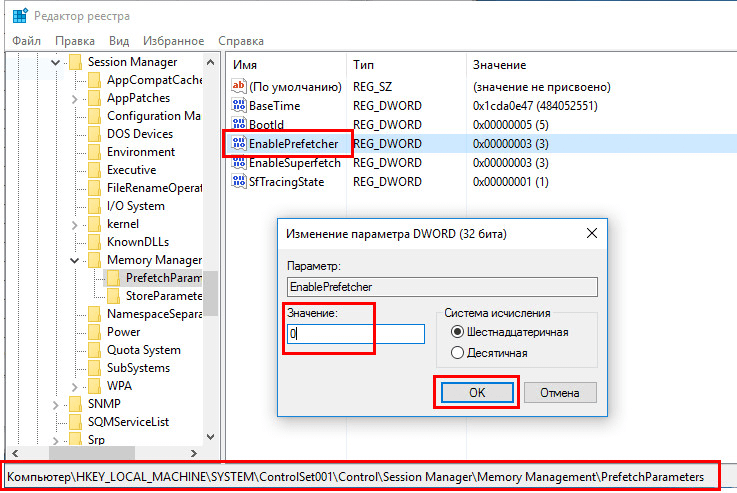This screenshot has height=493, width=737.
Task: Click the FileRenameOperations folder icon
Action: click(x=94, y=188)
